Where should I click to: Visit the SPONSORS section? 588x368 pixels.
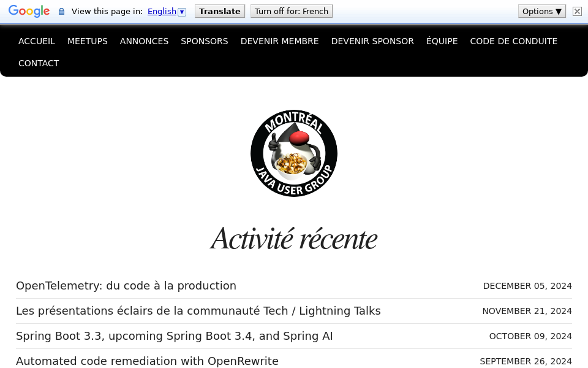click(204, 41)
